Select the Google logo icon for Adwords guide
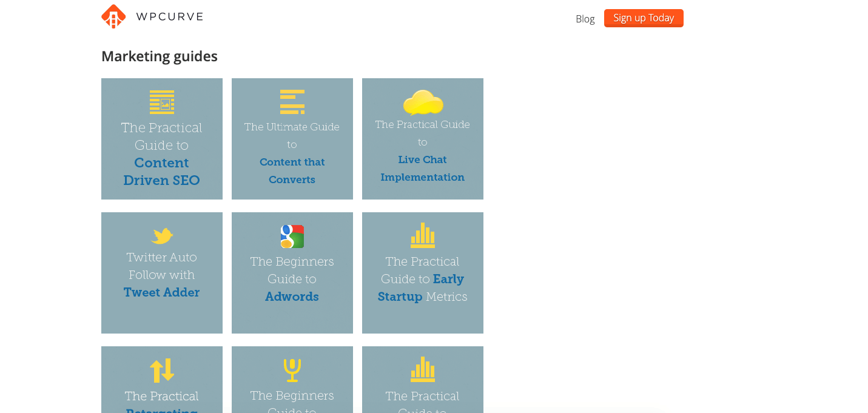Screen dimensions: 868x413 pyautogui.click(x=292, y=236)
